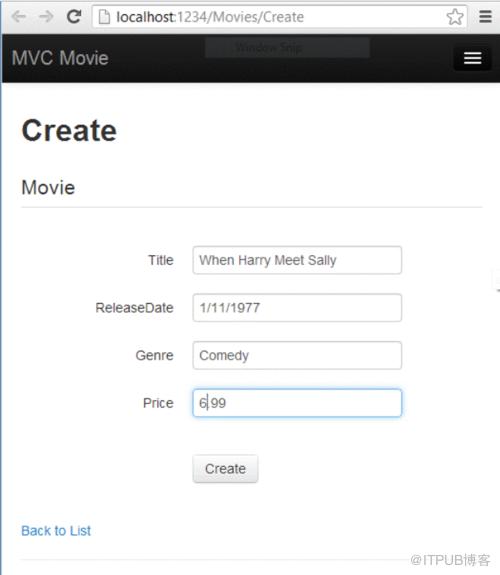Click the Genre text box

297,355
